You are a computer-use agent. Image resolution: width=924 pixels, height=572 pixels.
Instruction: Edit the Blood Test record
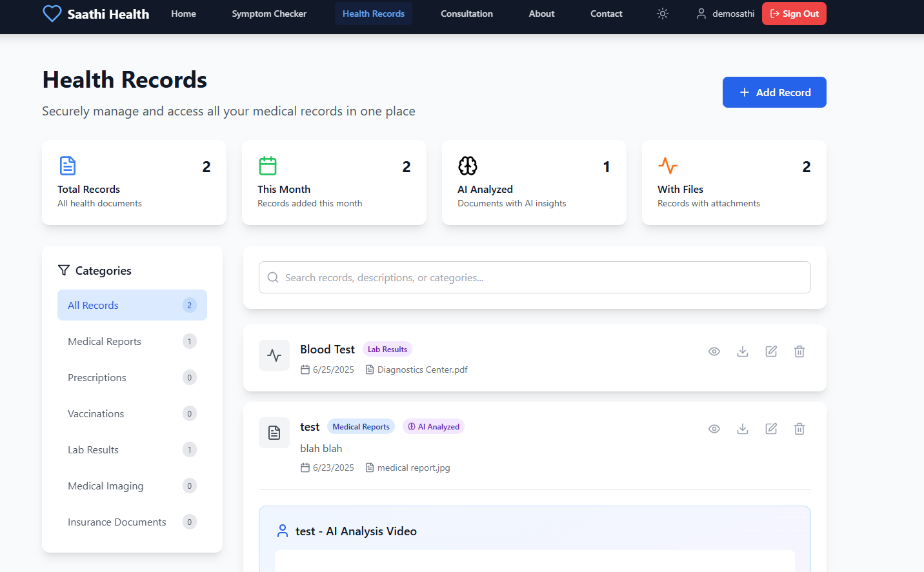point(771,351)
